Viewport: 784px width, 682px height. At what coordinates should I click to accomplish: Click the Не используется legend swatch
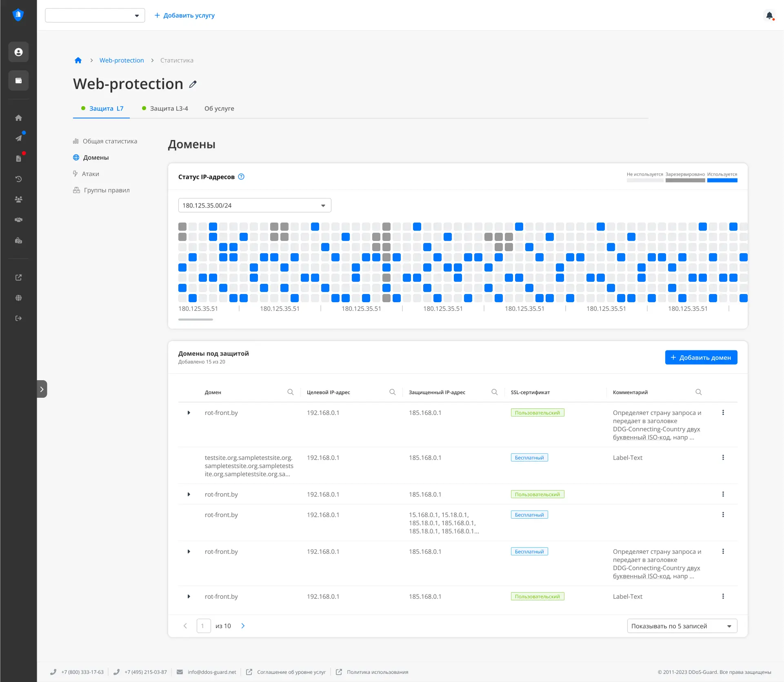pyautogui.click(x=645, y=180)
